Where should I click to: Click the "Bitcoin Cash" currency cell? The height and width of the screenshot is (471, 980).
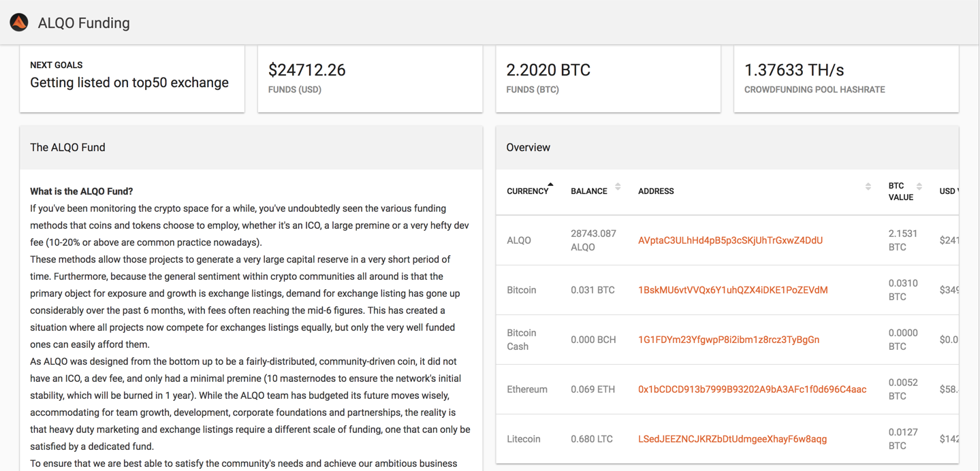[x=522, y=340]
